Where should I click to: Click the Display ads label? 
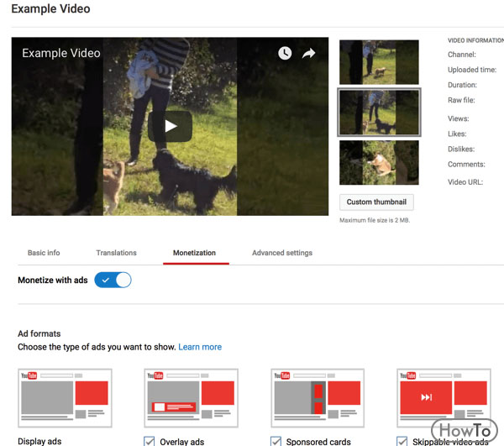click(39, 442)
